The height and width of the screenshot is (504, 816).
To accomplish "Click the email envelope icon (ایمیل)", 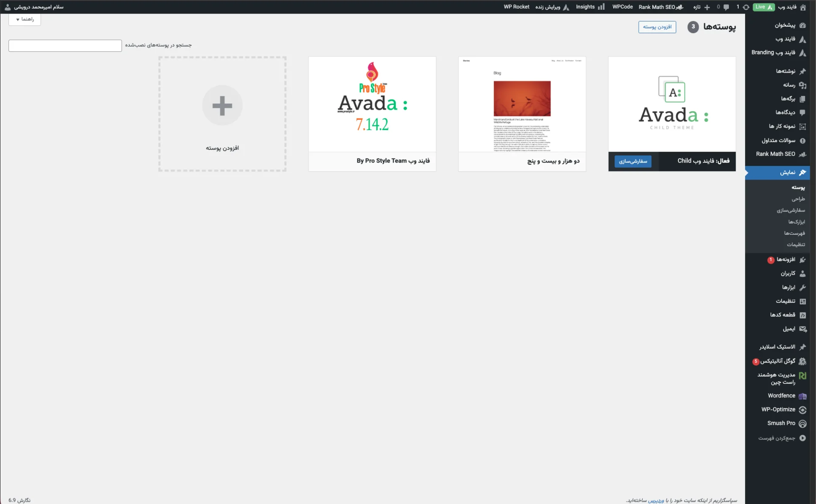I will coord(802,329).
